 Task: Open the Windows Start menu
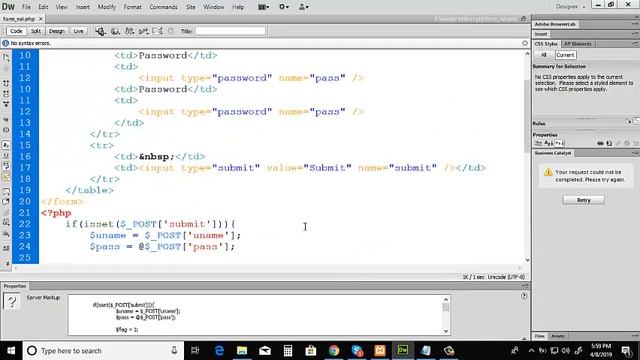tap(11, 351)
